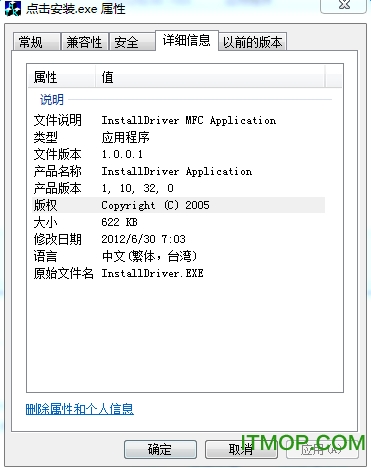The image size is (371, 468).
Task: Select the 语言 中文(繁体，台湾) row
Action: pyautogui.click(x=178, y=256)
